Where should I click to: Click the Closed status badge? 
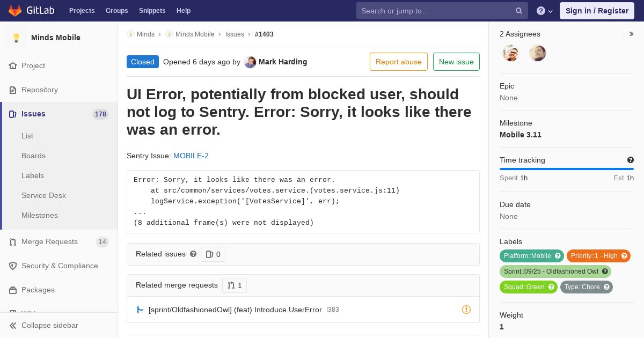143,62
